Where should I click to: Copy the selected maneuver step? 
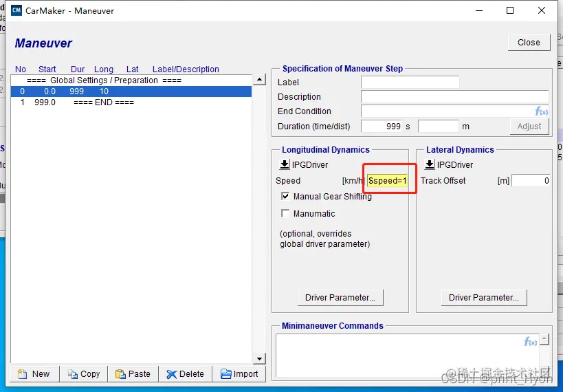pos(84,374)
